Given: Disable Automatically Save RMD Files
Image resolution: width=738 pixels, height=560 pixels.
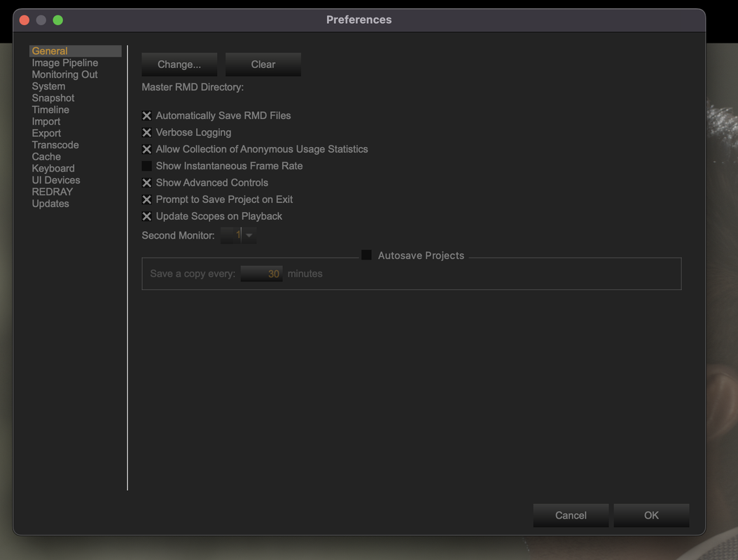Looking at the screenshot, I should (147, 115).
